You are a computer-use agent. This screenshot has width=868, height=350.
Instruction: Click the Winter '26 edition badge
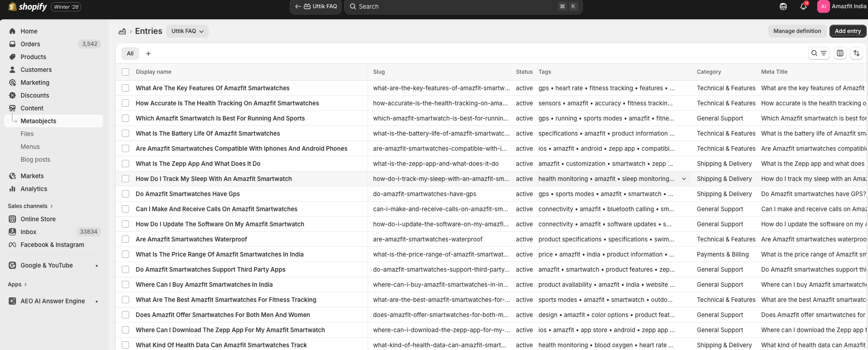66,7
